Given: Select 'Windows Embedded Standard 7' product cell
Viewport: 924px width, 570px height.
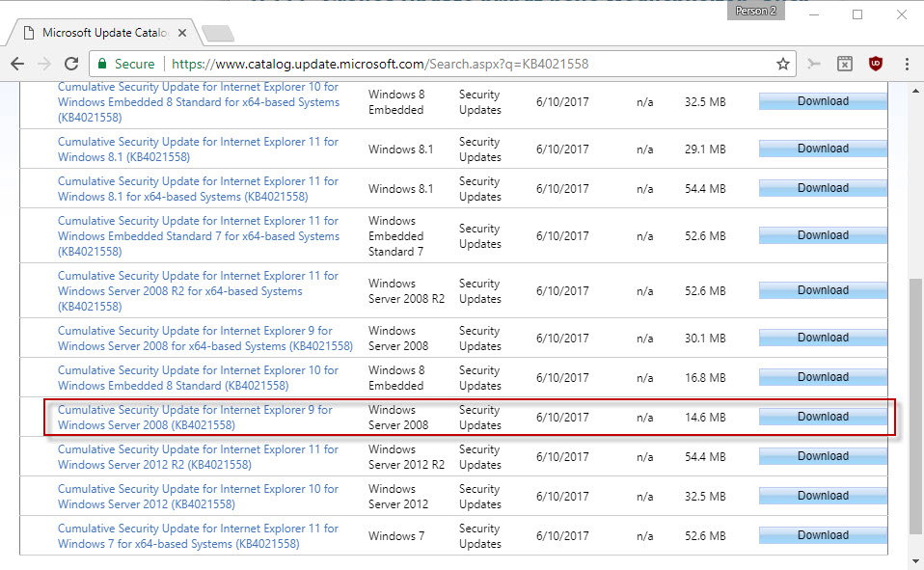Looking at the screenshot, I should (396, 235).
